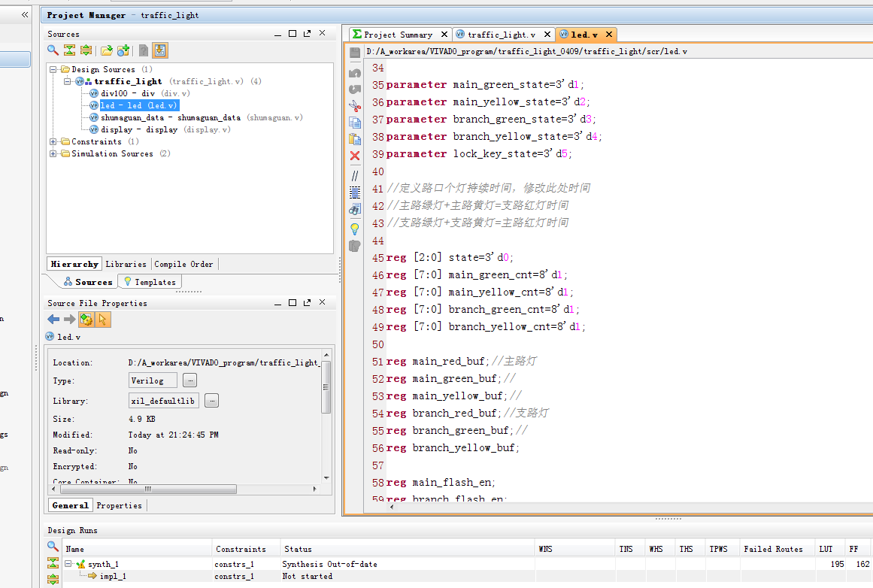873x588 pixels.
Task: Click the Add Sources plus icon
Action: [x=123, y=50]
